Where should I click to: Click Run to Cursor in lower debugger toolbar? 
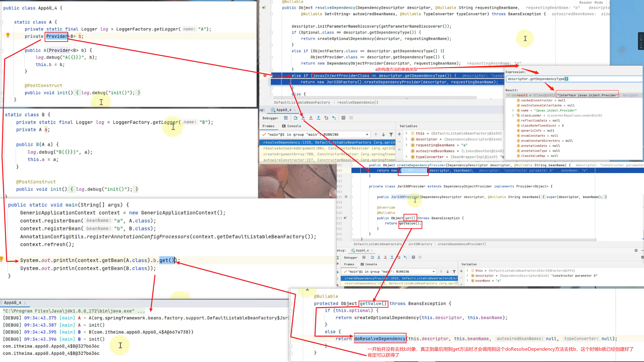(405, 257)
